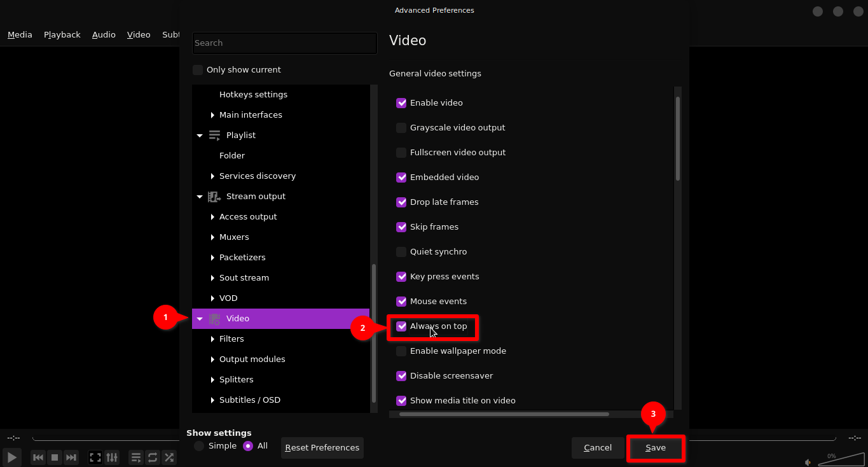Collapse the Stream output tree section

point(200,197)
